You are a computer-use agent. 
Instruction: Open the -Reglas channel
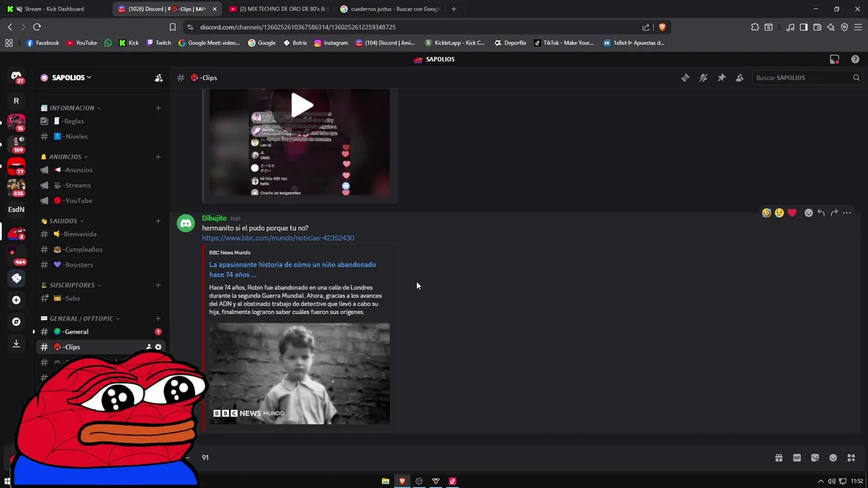tap(100, 121)
